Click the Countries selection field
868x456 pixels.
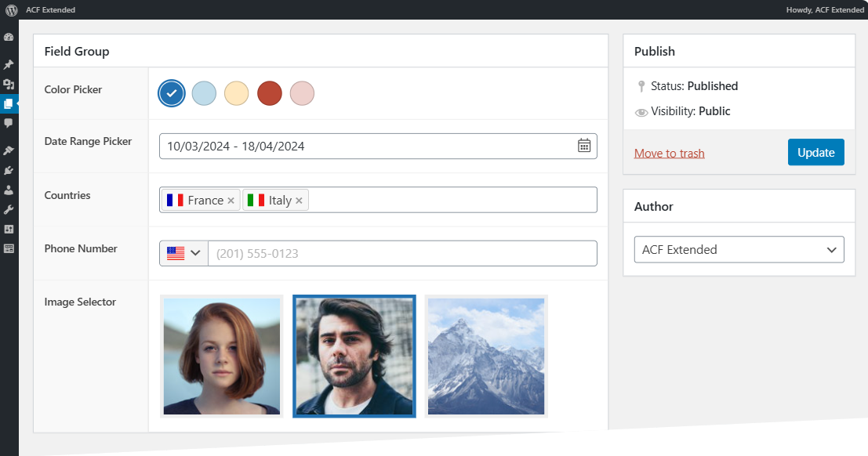378,200
